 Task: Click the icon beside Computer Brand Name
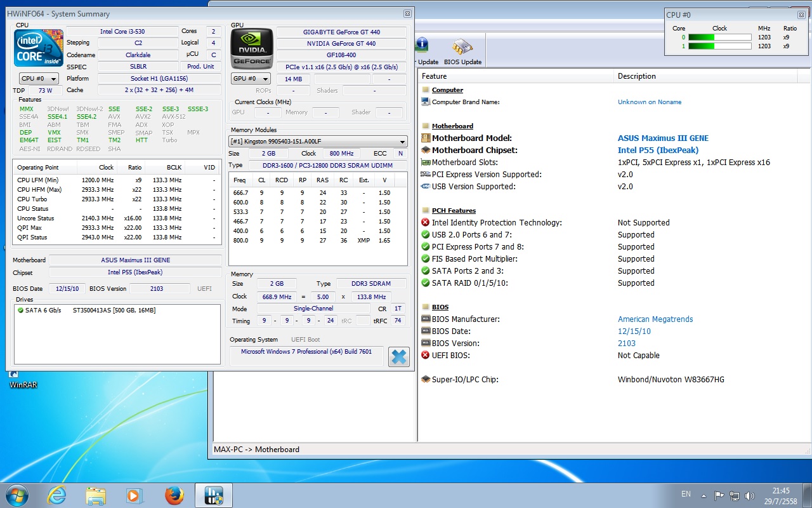coord(425,102)
